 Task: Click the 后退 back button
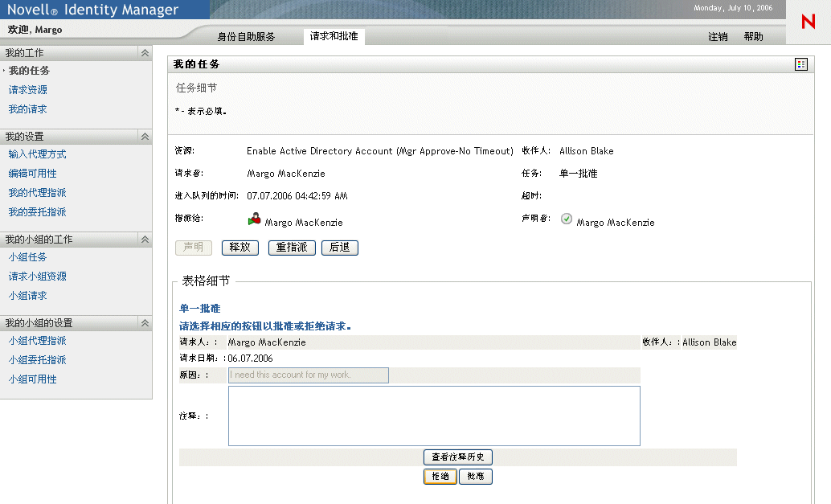tap(340, 248)
